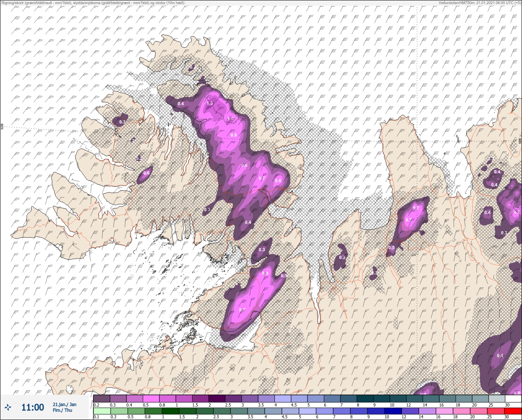Pick the top-row legend swatch labelled 0.2
Image resolution: width=522 pixels, height=420 pixels.
(x=102, y=398)
